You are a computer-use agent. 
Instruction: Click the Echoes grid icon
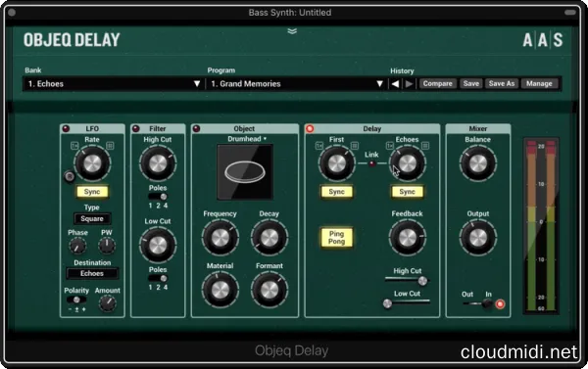tap(425, 146)
